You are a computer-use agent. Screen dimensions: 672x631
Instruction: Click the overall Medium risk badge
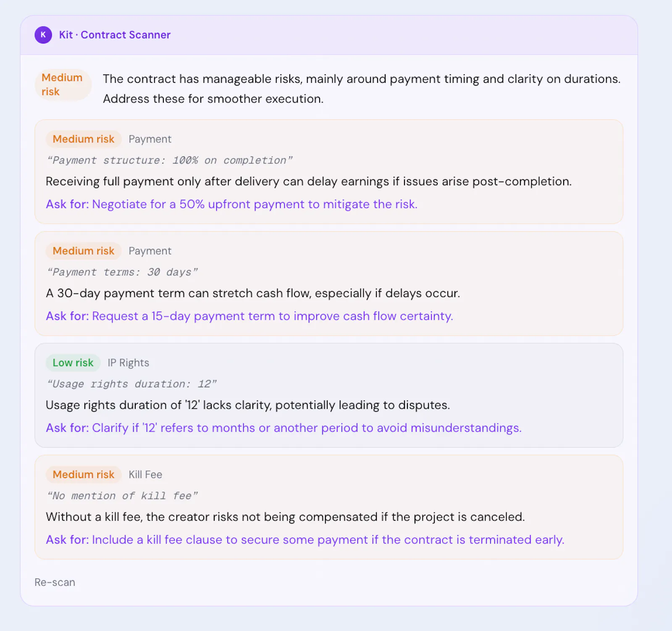tap(63, 84)
